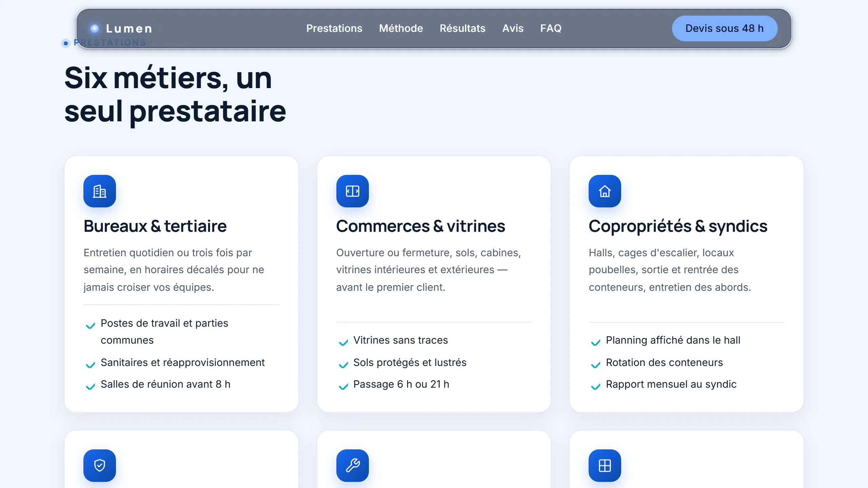868x488 pixels.
Task: Click the text Salles de réunion avant 8 h
Action: pyautogui.click(x=165, y=384)
